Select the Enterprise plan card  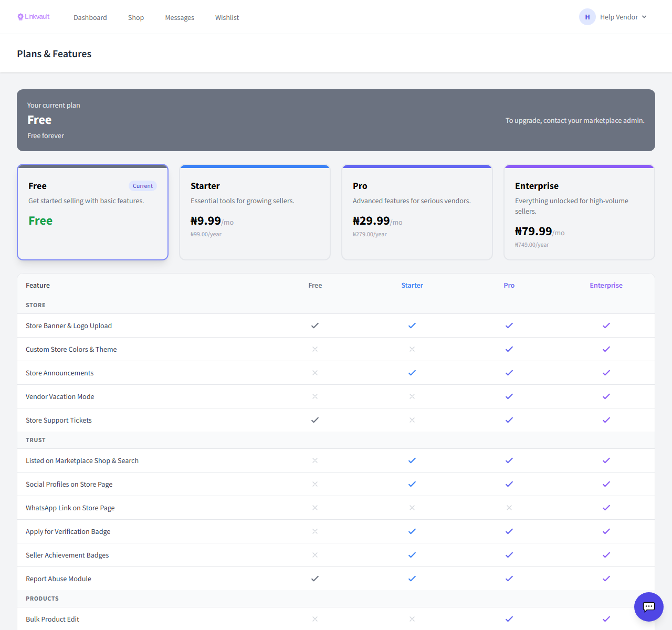point(579,212)
